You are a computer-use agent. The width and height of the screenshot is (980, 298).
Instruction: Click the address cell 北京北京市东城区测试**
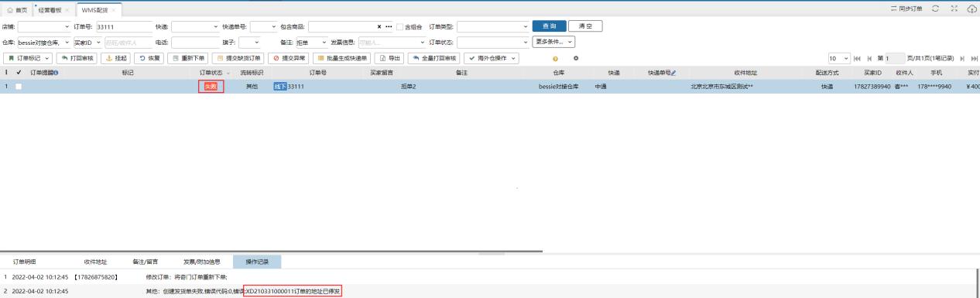[x=722, y=87]
